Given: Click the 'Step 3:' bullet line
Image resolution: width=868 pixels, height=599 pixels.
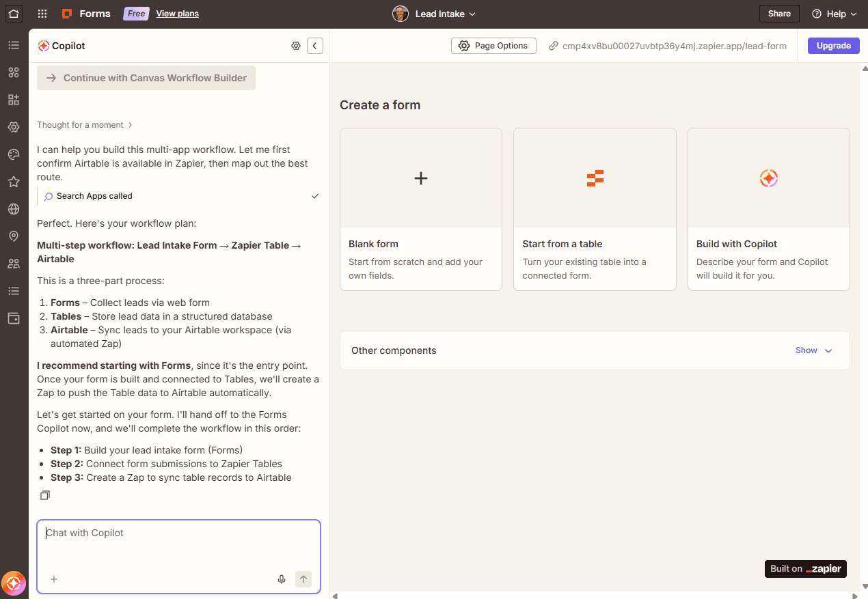Looking at the screenshot, I should [x=171, y=477].
